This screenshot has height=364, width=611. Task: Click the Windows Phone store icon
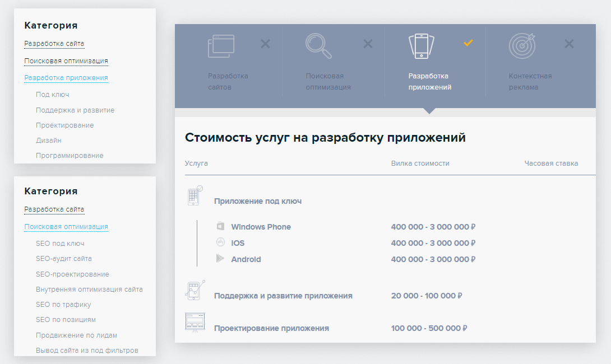[220, 226]
